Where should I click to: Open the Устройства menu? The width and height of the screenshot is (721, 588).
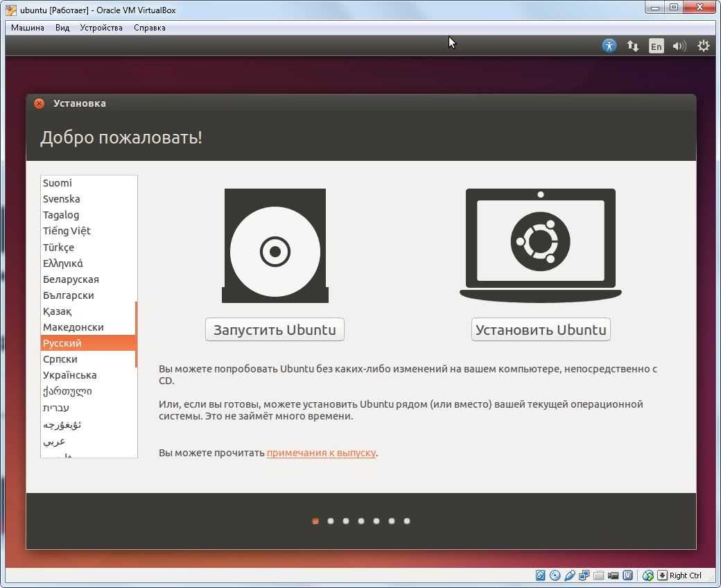tap(101, 28)
